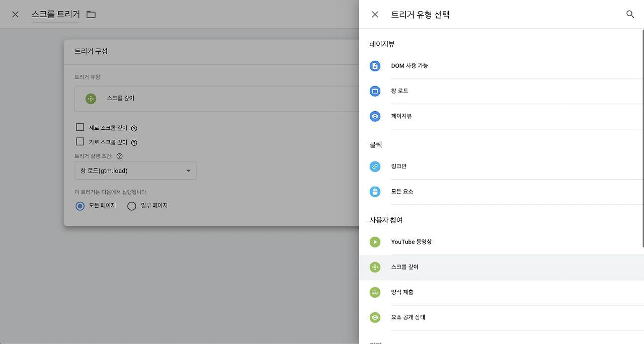The width and height of the screenshot is (644, 344).
Task: Click 트리거 구성 heading
Action: click(x=91, y=51)
